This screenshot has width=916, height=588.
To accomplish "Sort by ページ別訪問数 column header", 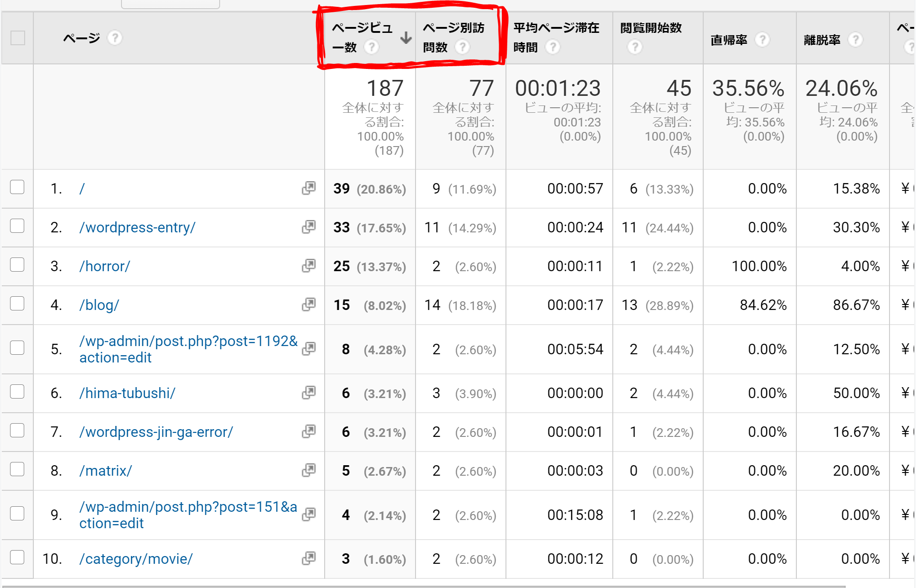I will pyautogui.click(x=453, y=37).
